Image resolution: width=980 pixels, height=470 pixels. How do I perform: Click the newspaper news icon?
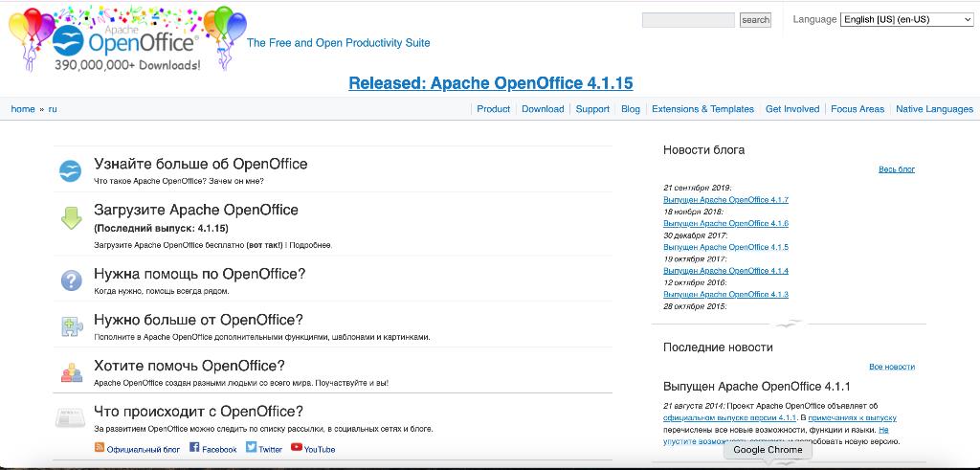[x=70, y=417]
